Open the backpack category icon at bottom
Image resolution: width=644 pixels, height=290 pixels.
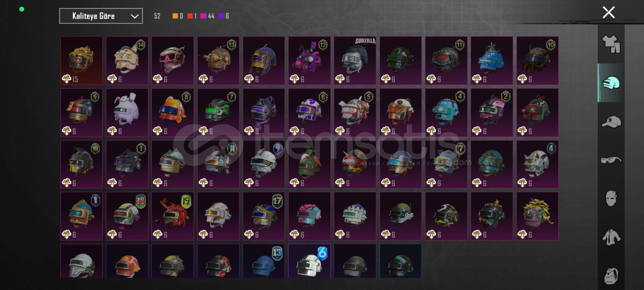coord(611,276)
